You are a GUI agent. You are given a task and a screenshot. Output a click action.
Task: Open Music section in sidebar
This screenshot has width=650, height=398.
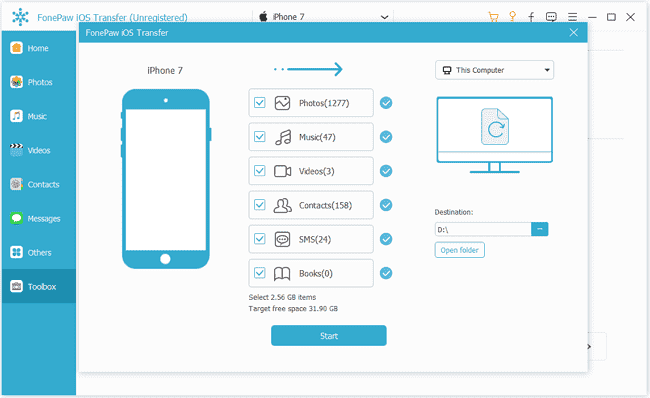[39, 116]
